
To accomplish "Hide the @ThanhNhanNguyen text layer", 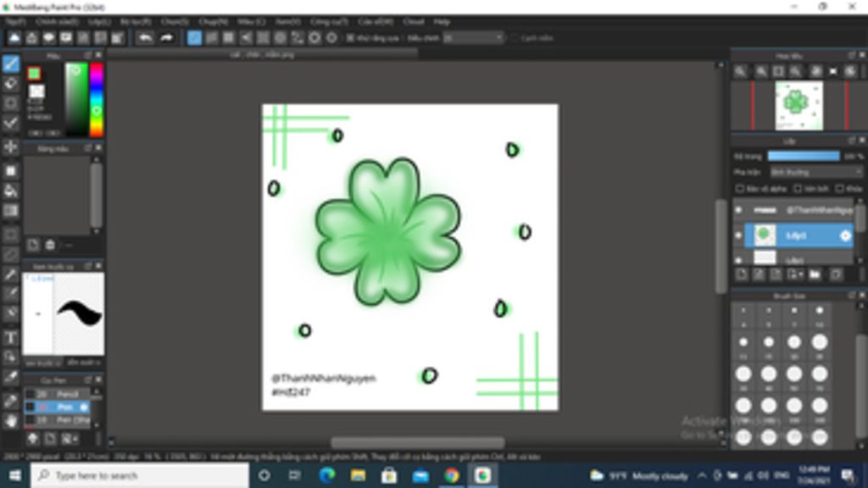I will tap(738, 210).
